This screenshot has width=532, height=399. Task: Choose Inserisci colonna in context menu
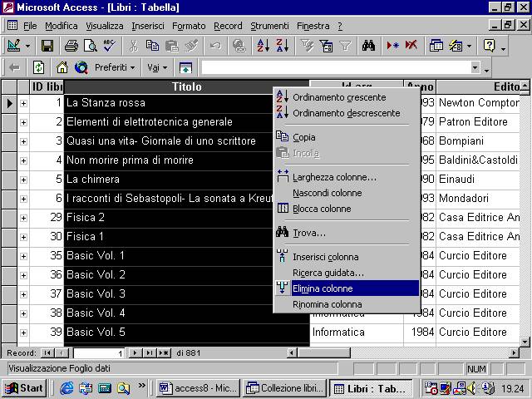click(347, 257)
